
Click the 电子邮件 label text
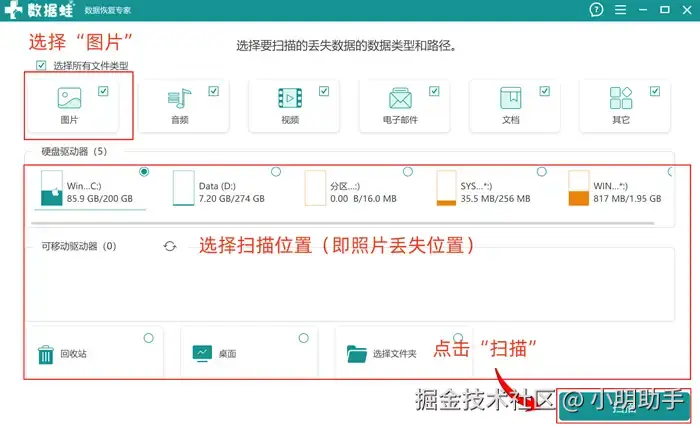pos(400,120)
